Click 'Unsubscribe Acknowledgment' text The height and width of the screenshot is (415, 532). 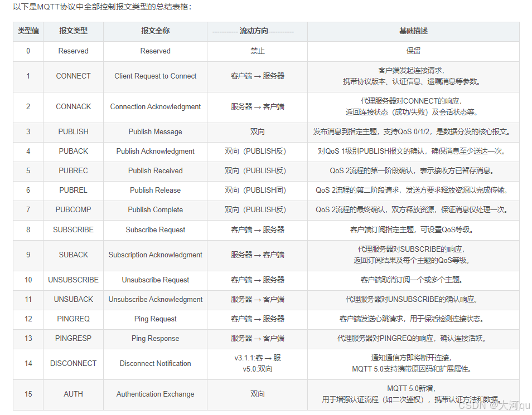tap(156, 299)
